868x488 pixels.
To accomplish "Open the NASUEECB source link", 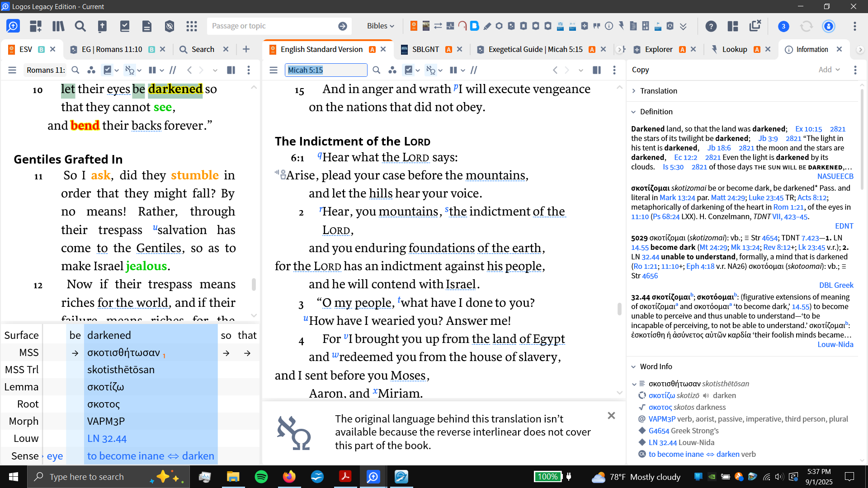I will pyautogui.click(x=835, y=177).
